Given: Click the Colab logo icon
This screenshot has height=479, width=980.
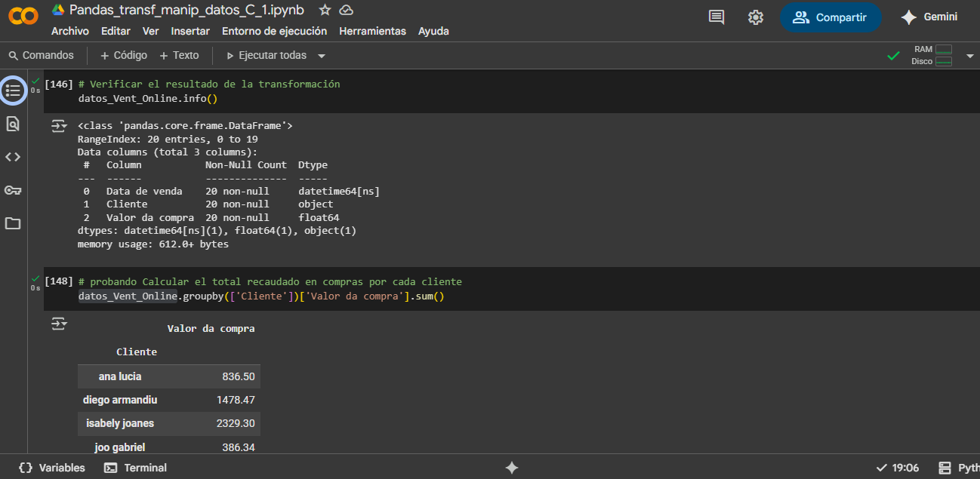Looking at the screenshot, I should tap(23, 17).
